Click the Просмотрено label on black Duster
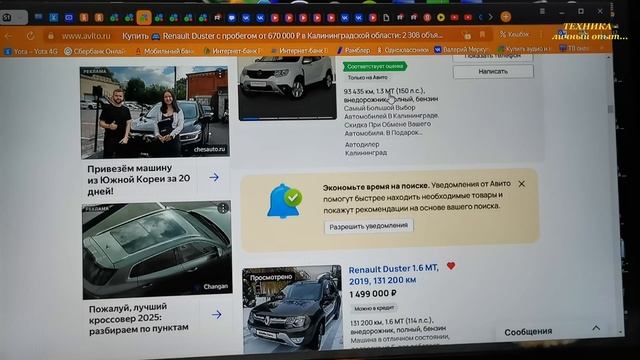 click(x=271, y=277)
